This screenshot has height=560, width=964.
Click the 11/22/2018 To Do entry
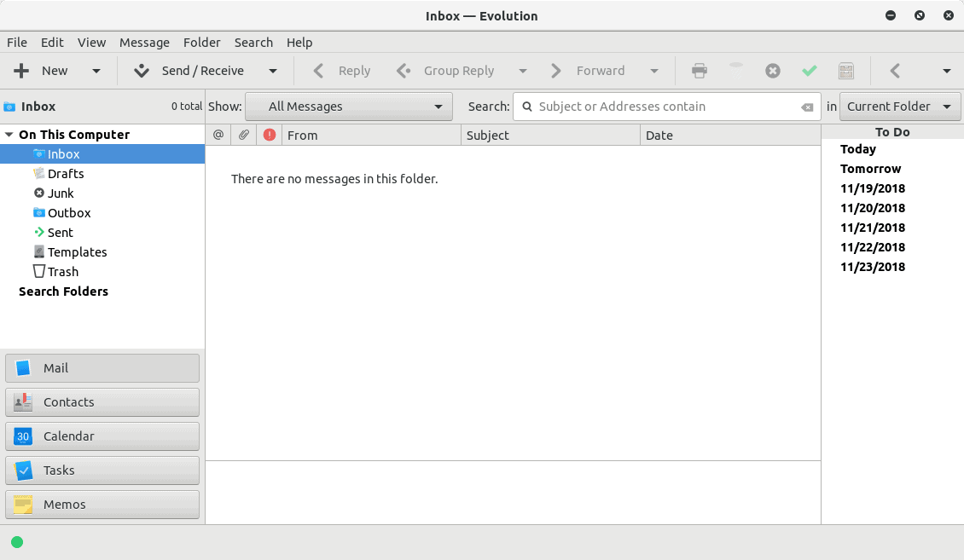(873, 247)
